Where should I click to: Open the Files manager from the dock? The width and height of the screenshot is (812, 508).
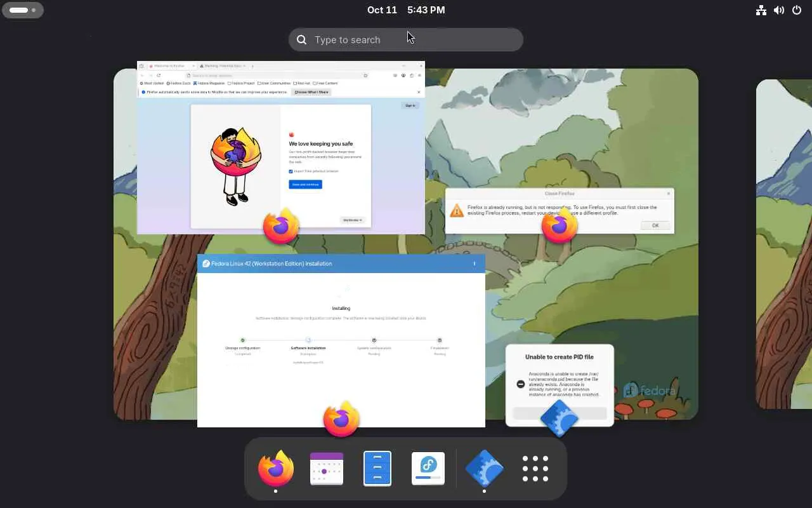tap(377, 469)
